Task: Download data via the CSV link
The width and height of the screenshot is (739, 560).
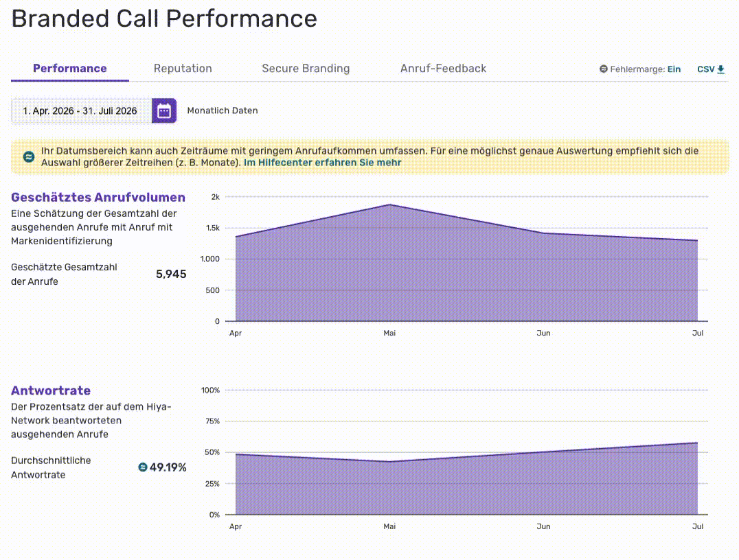Action: [x=711, y=69]
